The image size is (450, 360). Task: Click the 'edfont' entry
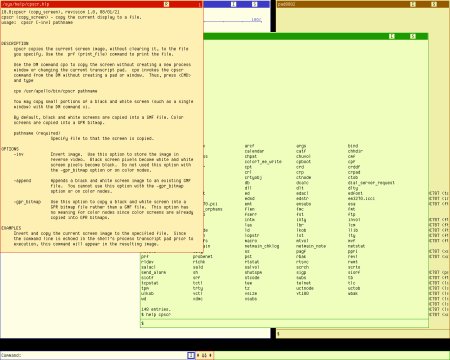[355, 193]
